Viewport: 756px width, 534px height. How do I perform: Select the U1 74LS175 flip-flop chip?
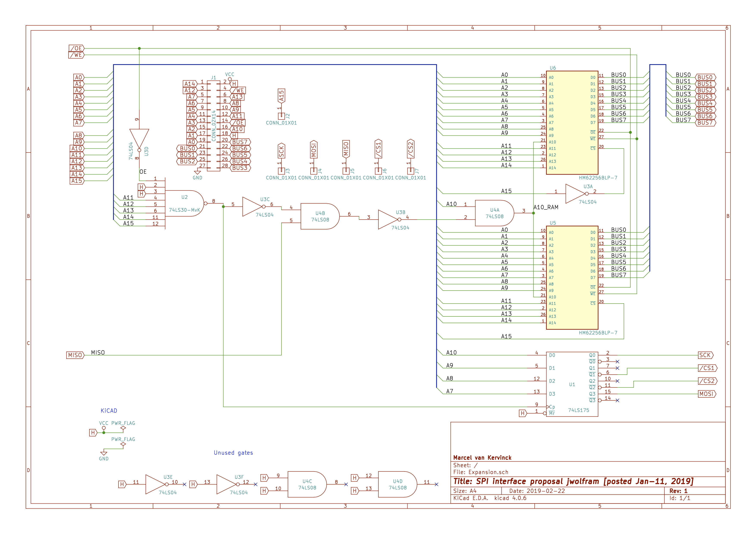[x=572, y=384]
